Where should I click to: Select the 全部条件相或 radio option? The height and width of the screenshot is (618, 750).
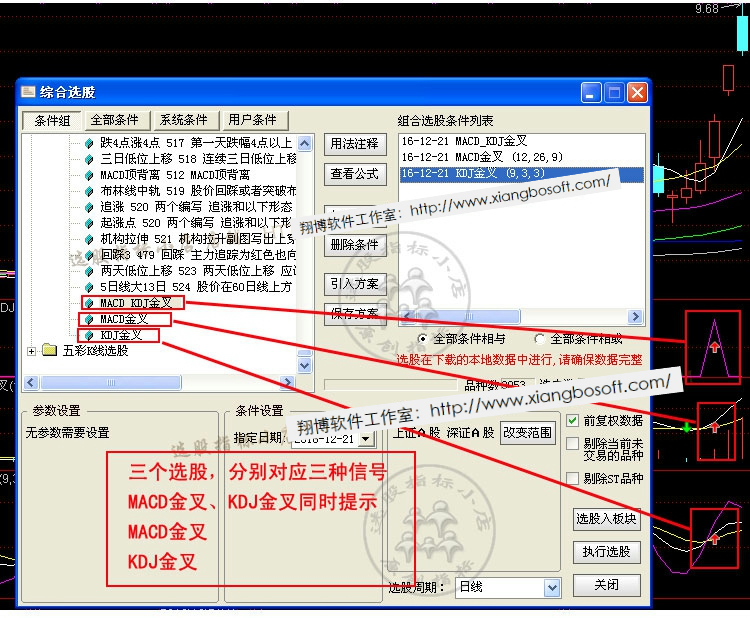[x=540, y=339]
